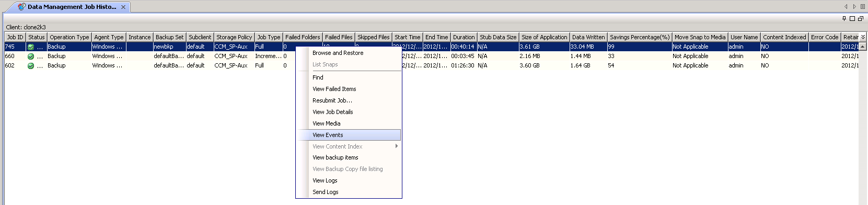868x205 pixels.
Task: Click completed status icon for job 602
Action: (31, 66)
